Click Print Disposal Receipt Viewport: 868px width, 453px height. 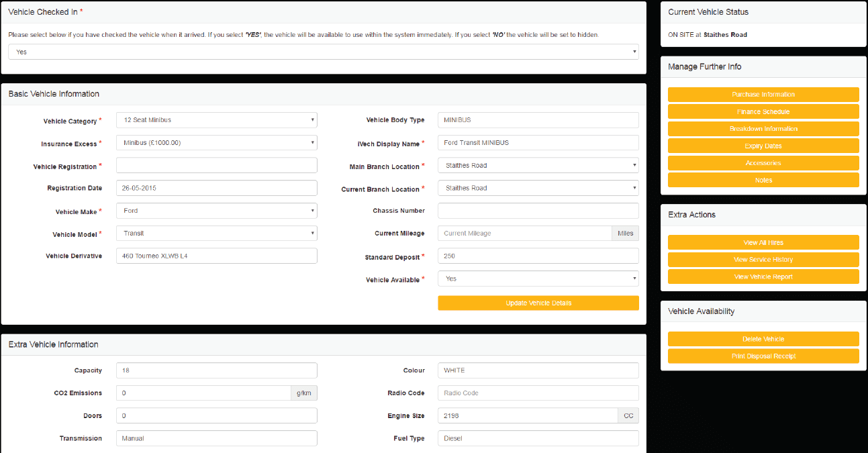(763, 356)
